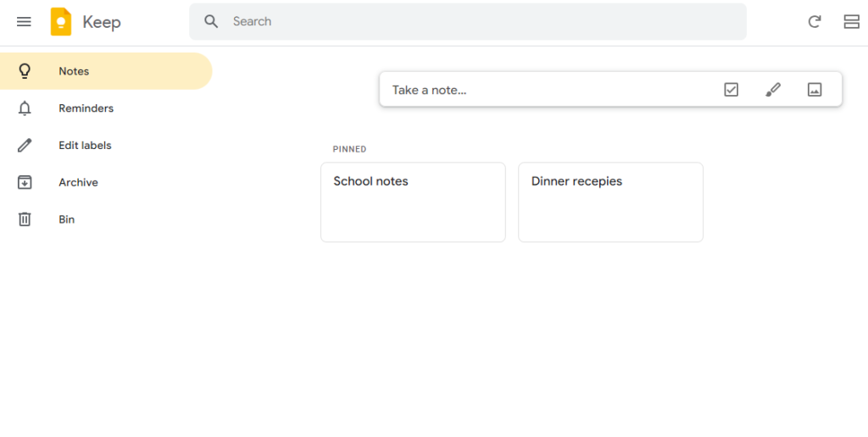This screenshot has height=437, width=868.
Task: Toggle list view layout
Action: (851, 22)
